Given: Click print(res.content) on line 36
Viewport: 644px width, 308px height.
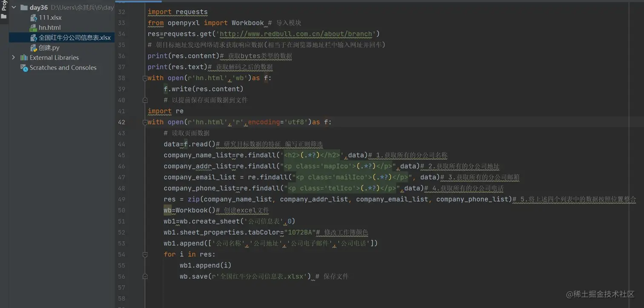Looking at the screenshot, I should (x=184, y=56).
